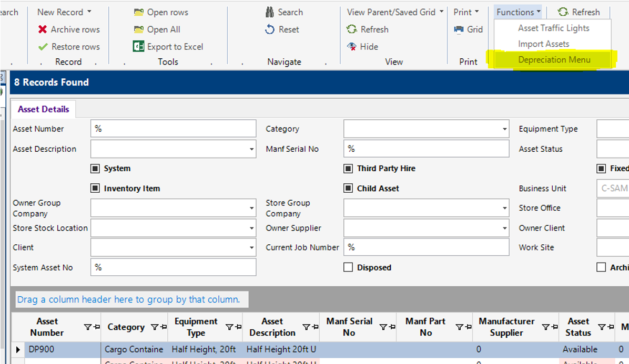629x364 pixels.
Task: Click the Open rows folder icon
Action: 139,12
